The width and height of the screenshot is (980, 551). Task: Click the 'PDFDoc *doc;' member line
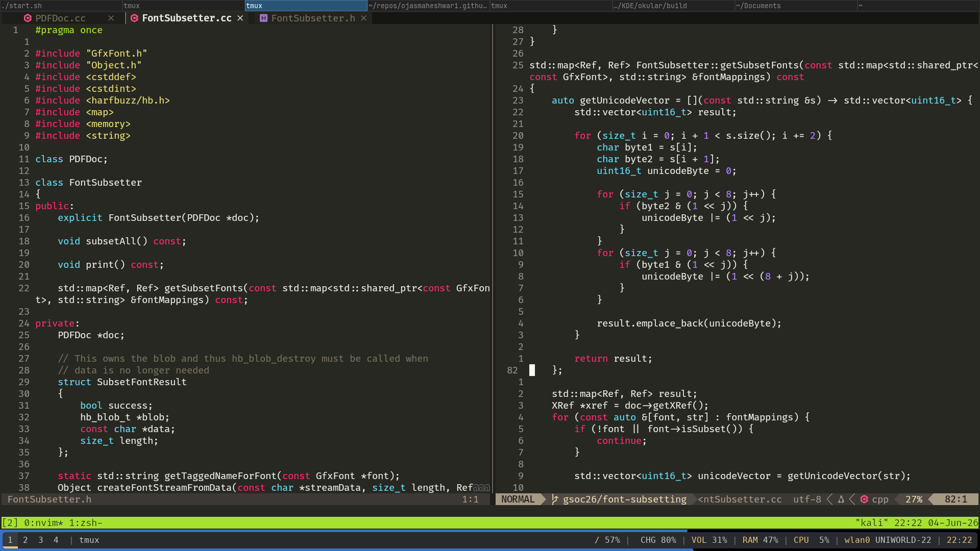[x=91, y=335]
